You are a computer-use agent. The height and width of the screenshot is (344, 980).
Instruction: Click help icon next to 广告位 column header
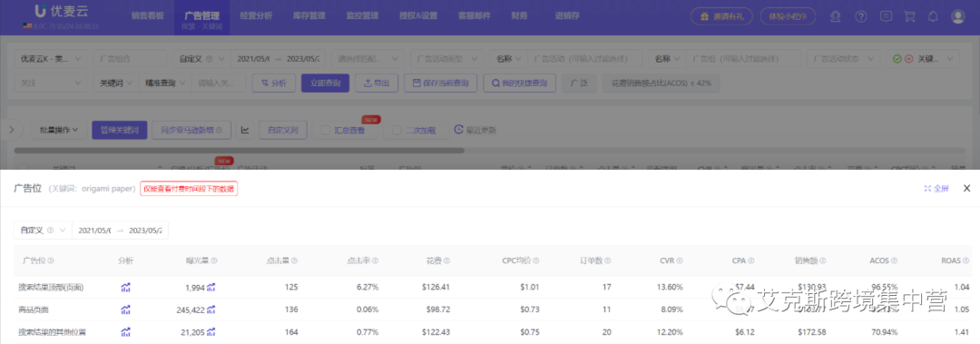pyautogui.click(x=51, y=260)
